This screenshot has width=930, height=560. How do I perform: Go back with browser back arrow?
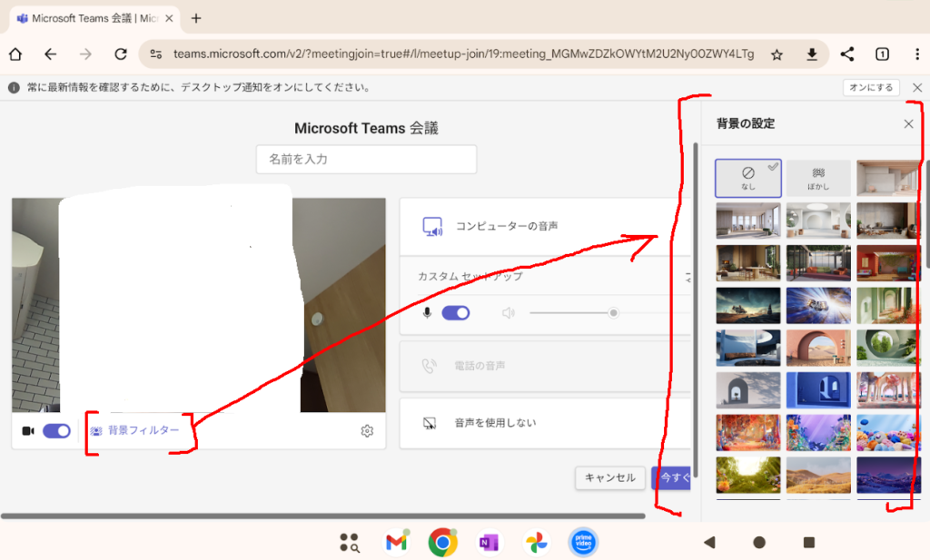(x=51, y=54)
